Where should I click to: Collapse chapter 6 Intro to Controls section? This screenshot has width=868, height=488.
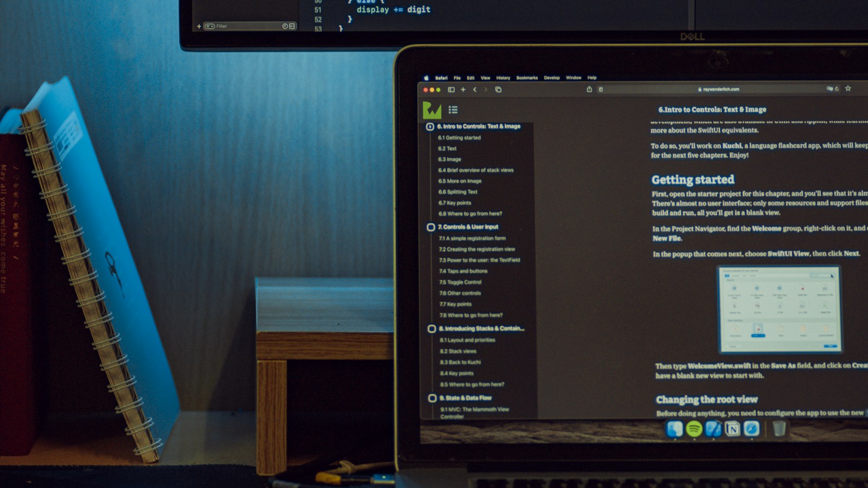[x=430, y=126]
